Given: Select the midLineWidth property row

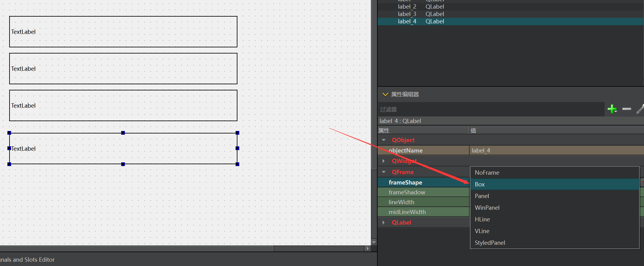Looking at the screenshot, I should coord(423,212).
